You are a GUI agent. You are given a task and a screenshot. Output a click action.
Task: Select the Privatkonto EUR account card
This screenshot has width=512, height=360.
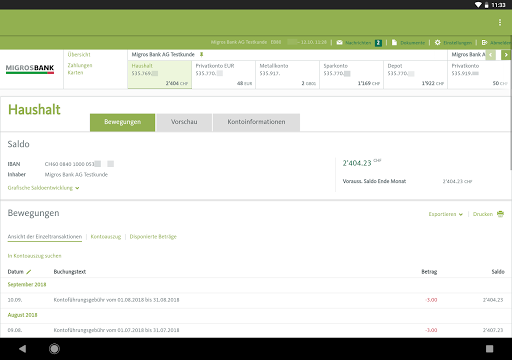point(223,75)
